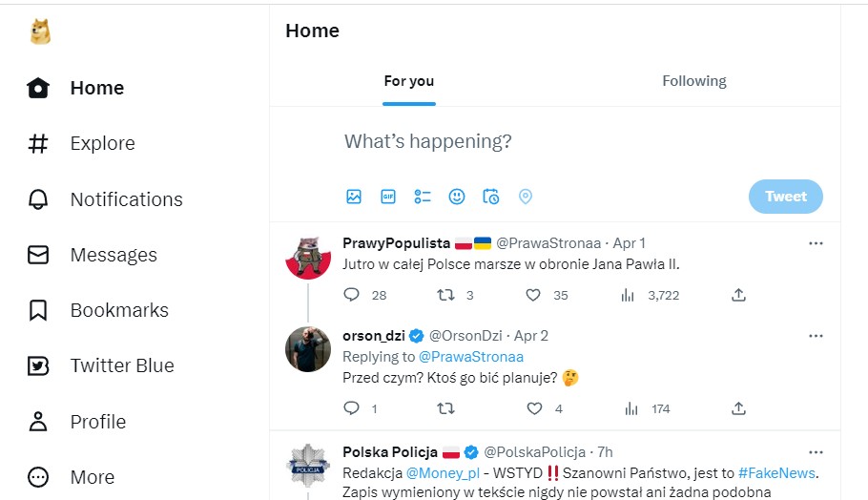Tag location with the pin icon
Image resolution: width=868 pixels, height=500 pixels.
525,197
